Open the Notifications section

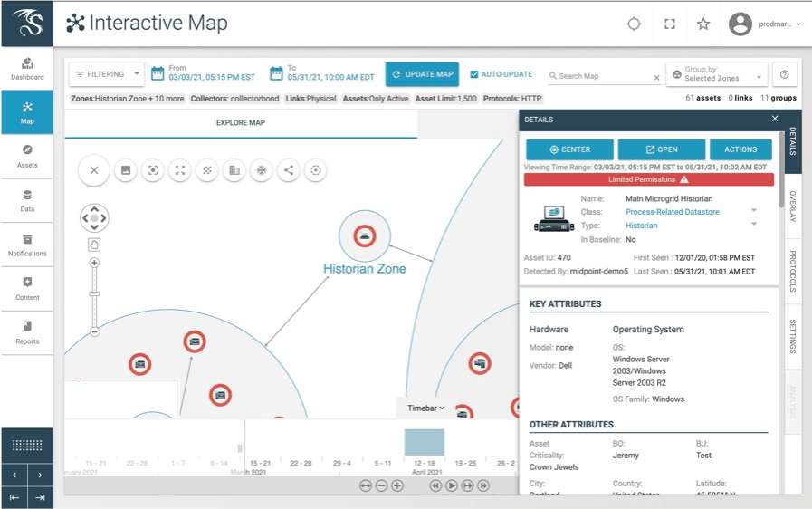click(27, 245)
